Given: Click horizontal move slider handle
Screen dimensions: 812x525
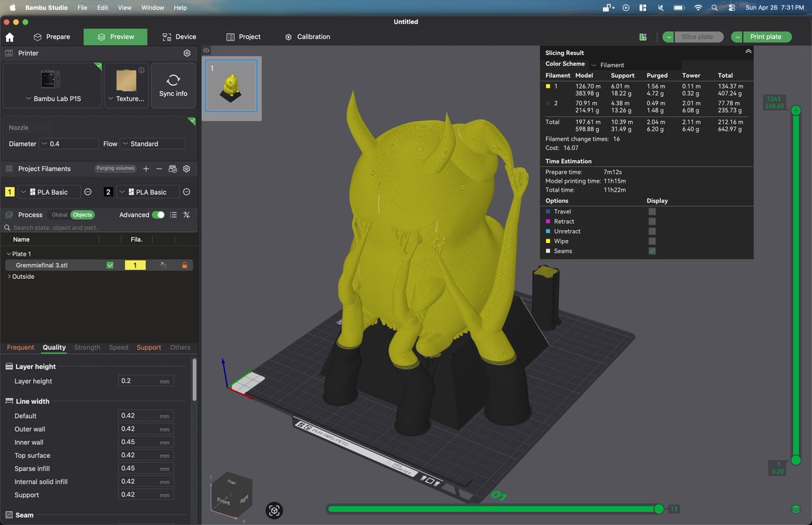Looking at the screenshot, I should pyautogui.click(x=659, y=509).
